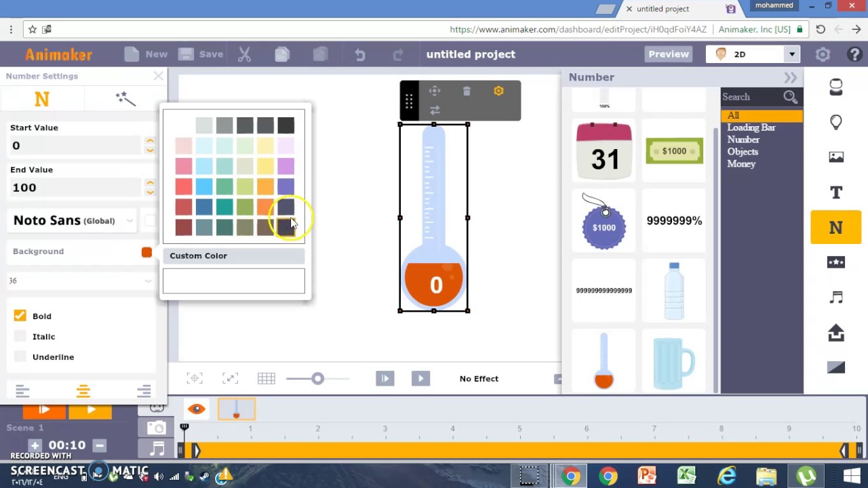Delete the selected object with trash icon
The width and height of the screenshot is (868, 488).
click(467, 91)
